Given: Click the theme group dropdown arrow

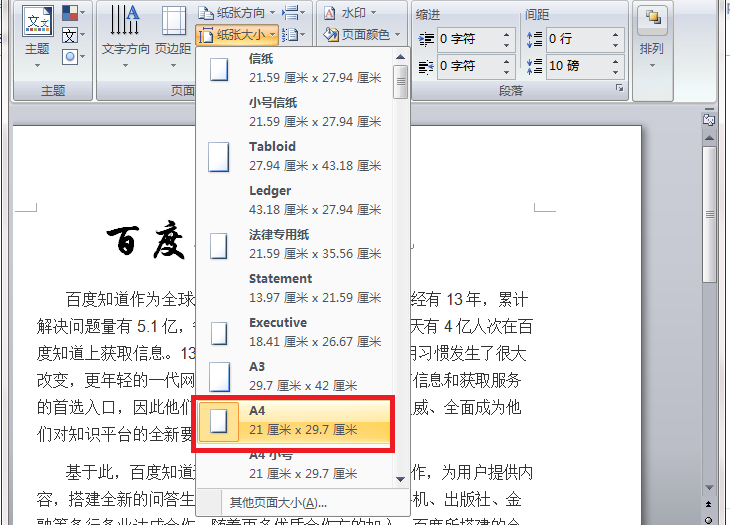Looking at the screenshot, I should (x=37, y=66).
